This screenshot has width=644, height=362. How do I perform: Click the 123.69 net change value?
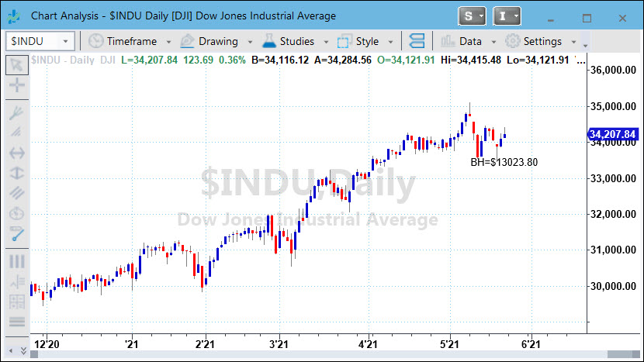click(198, 60)
